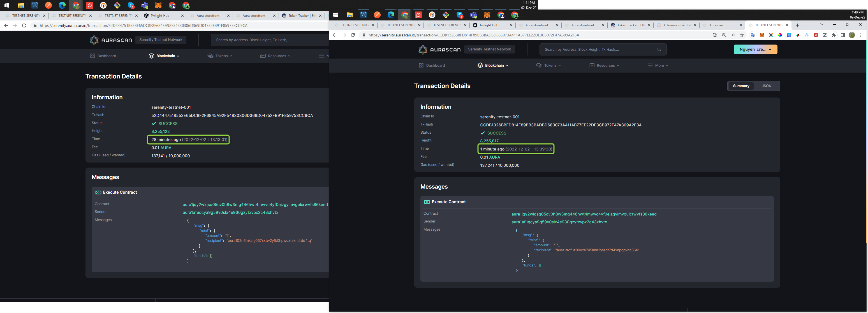This screenshot has height=313, width=868.
Task: Switch to the Token Tracker tab
Action: (629, 25)
